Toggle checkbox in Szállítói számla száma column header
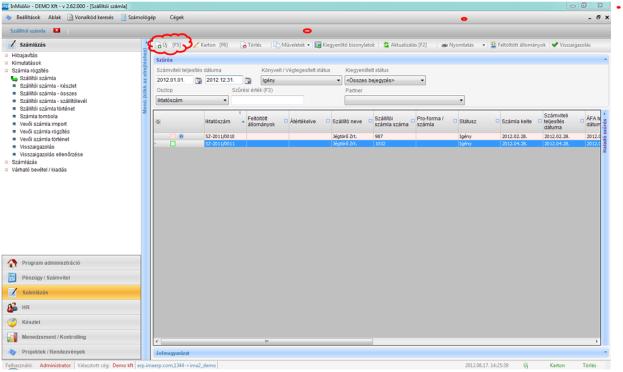Image resolution: width=623 pixels, height=372 pixels. [x=413, y=121]
